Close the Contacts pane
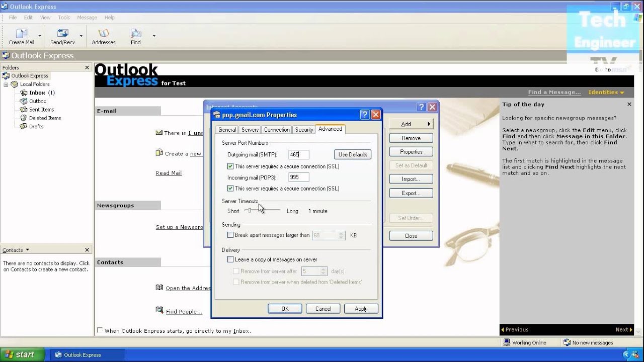644x362 pixels. [x=87, y=250]
